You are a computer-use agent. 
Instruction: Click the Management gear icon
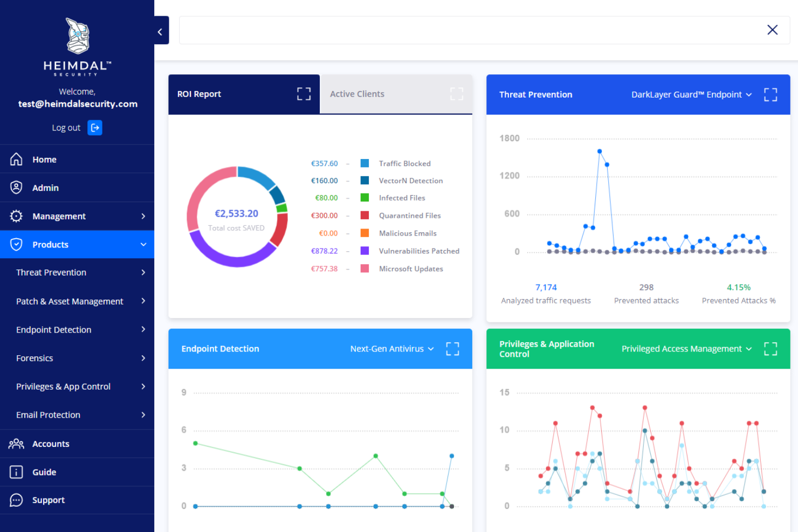click(x=16, y=216)
